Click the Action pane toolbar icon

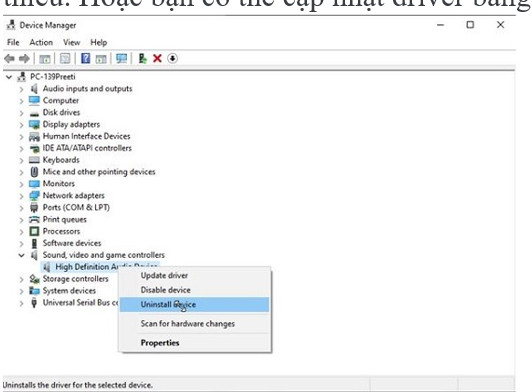pyautogui.click(x=101, y=59)
